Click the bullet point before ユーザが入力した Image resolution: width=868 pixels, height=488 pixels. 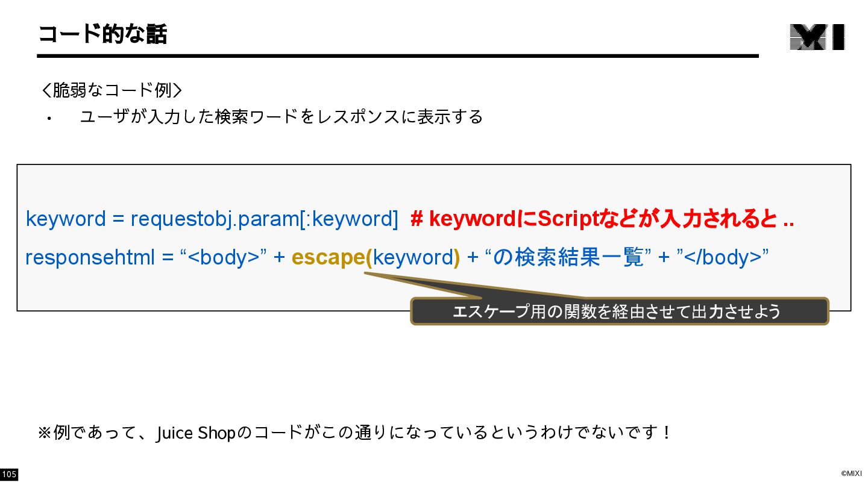[49, 118]
